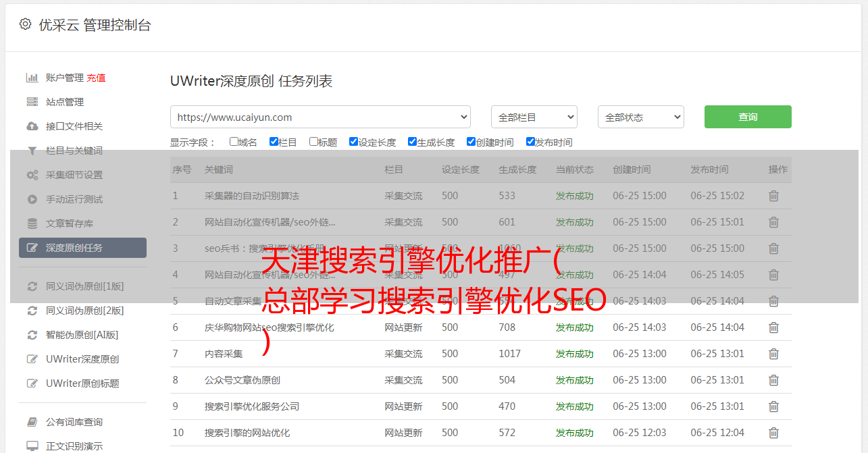The image size is (868, 453).
Task: Click the bar chart icon for 账户管理
Action: (32, 78)
